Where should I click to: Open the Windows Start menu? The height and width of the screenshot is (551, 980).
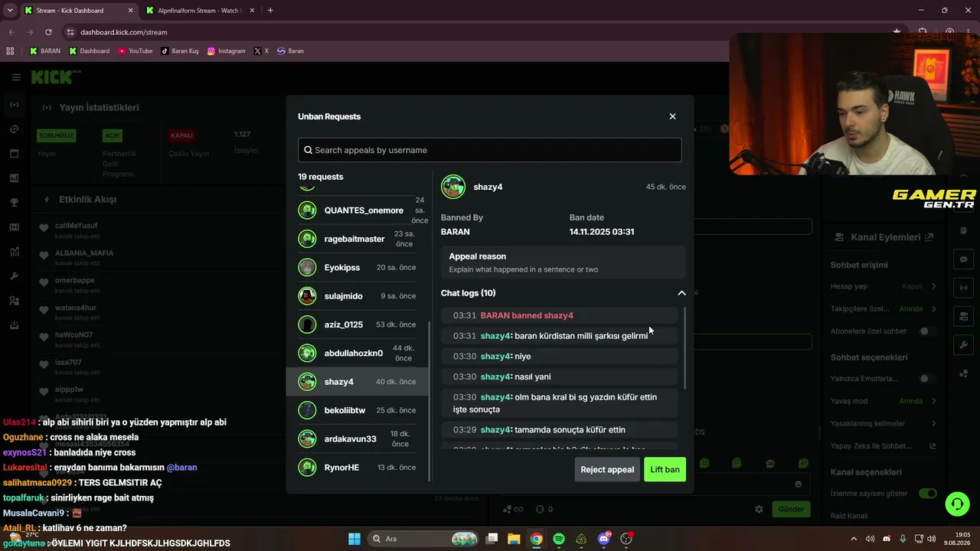coord(354,539)
